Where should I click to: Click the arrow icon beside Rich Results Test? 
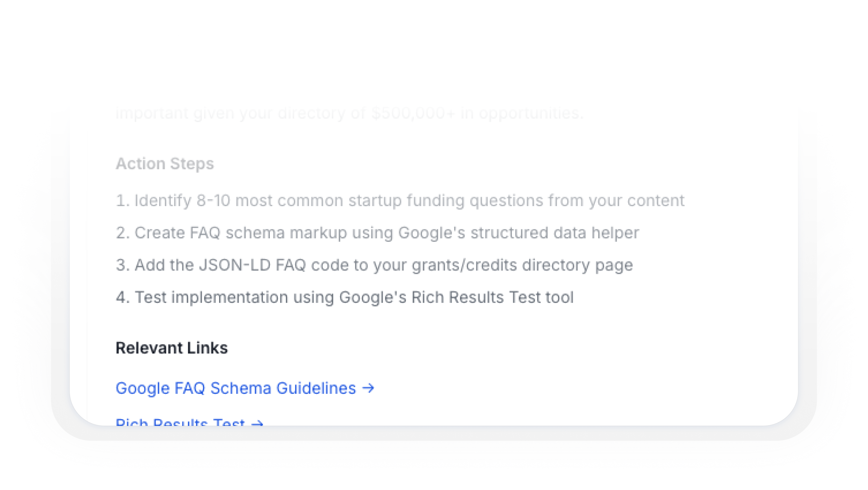click(x=257, y=423)
